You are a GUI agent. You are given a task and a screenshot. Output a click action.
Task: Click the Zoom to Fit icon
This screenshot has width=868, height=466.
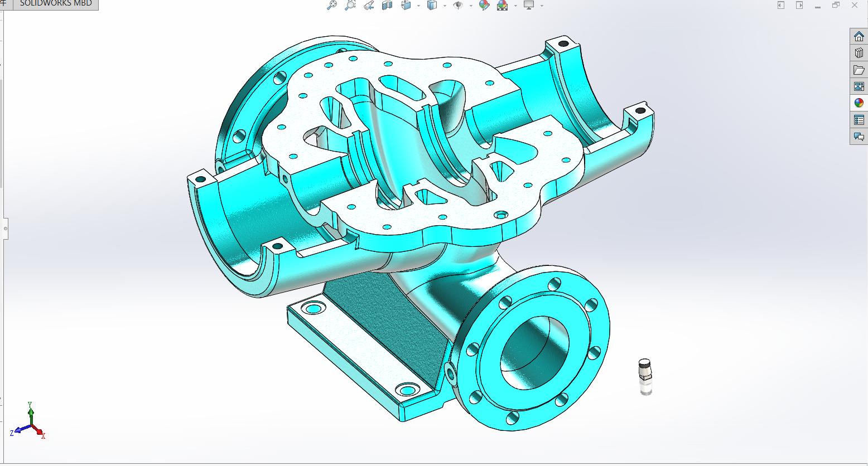coord(332,6)
